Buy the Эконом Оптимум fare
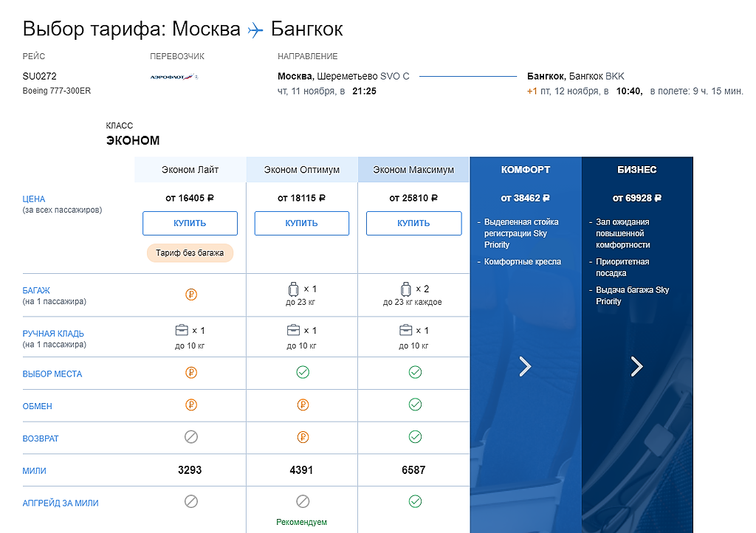This screenshot has height=533, width=756. [302, 223]
